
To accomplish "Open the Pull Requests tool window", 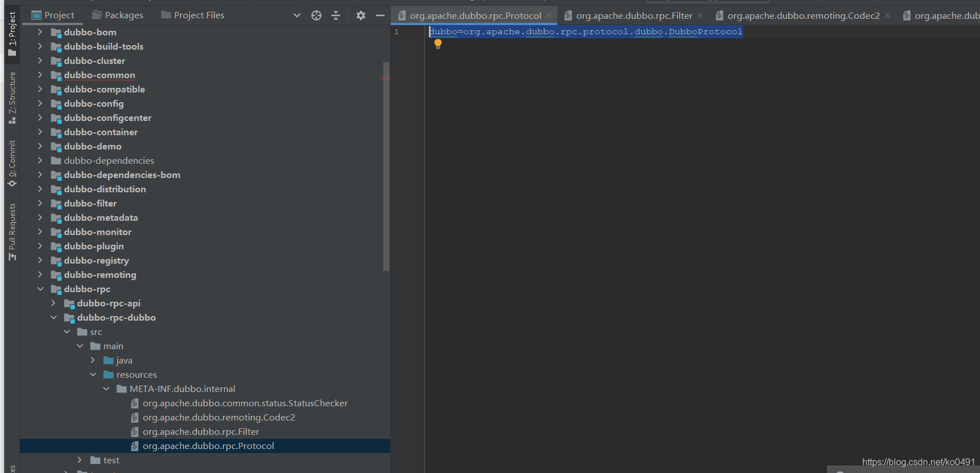I will [12, 232].
